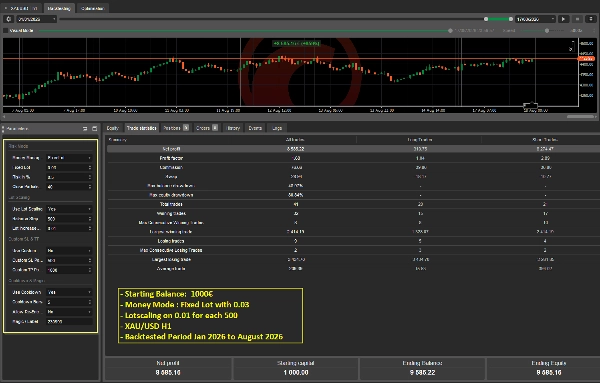Select the Commission row

tap(353, 167)
